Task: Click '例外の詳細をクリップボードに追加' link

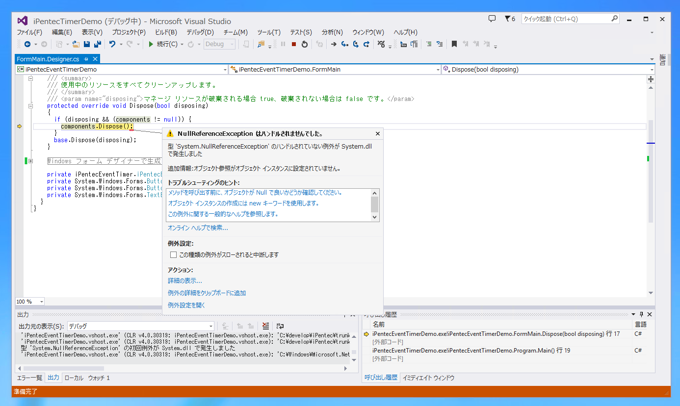Action: coord(207,293)
